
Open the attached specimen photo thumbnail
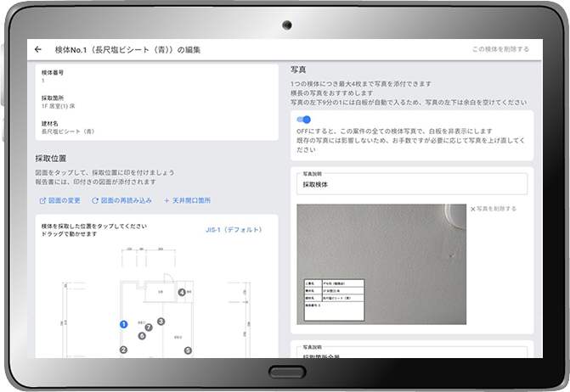click(x=381, y=264)
